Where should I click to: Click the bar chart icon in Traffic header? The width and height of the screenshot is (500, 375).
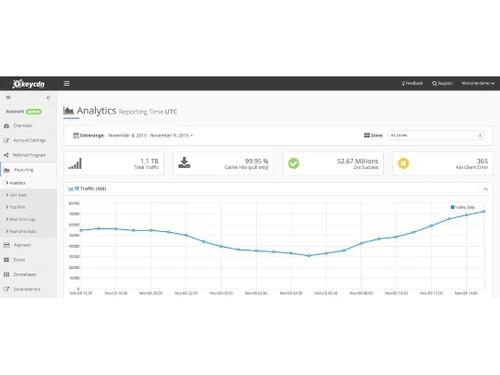tap(77, 189)
